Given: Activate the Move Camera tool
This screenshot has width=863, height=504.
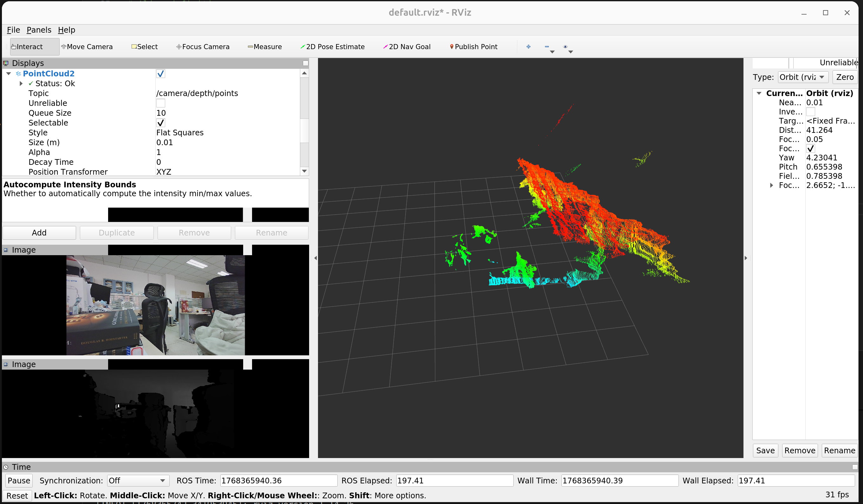Looking at the screenshot, I should (87, 47).
